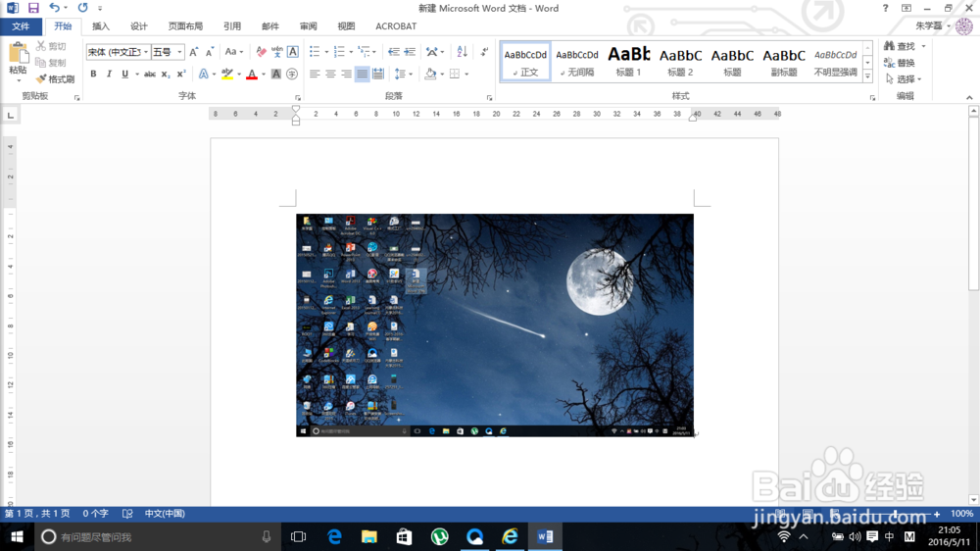The height and width of the screenshot is (551, 980).
Task: Switch to the ACROBAT tab
Action: click(396, 26)
